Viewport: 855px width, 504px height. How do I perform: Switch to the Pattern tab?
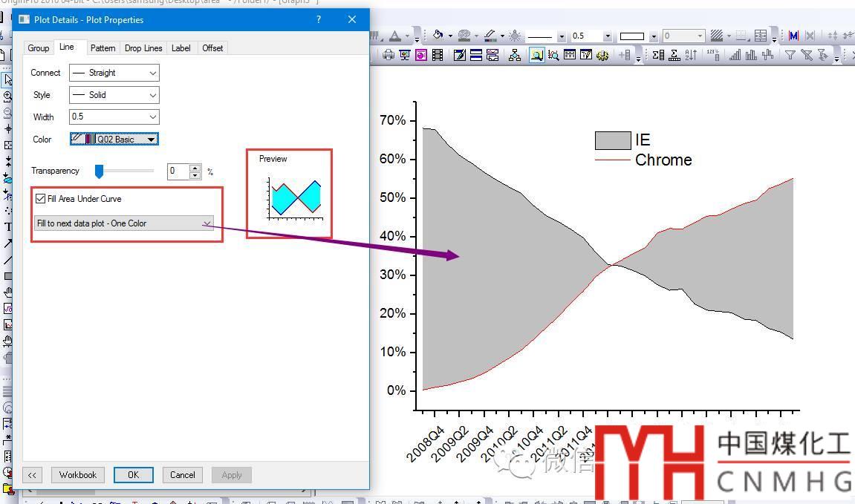103,48
